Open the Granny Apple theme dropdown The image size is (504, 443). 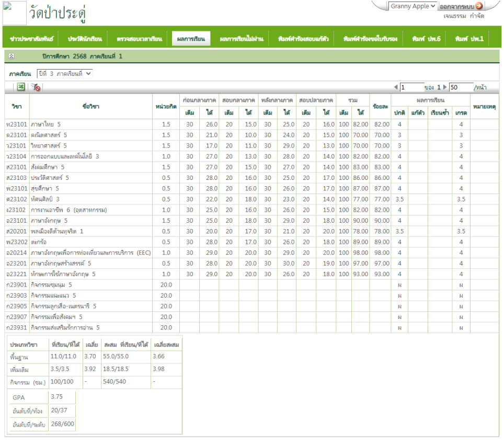tap(413, 6)
